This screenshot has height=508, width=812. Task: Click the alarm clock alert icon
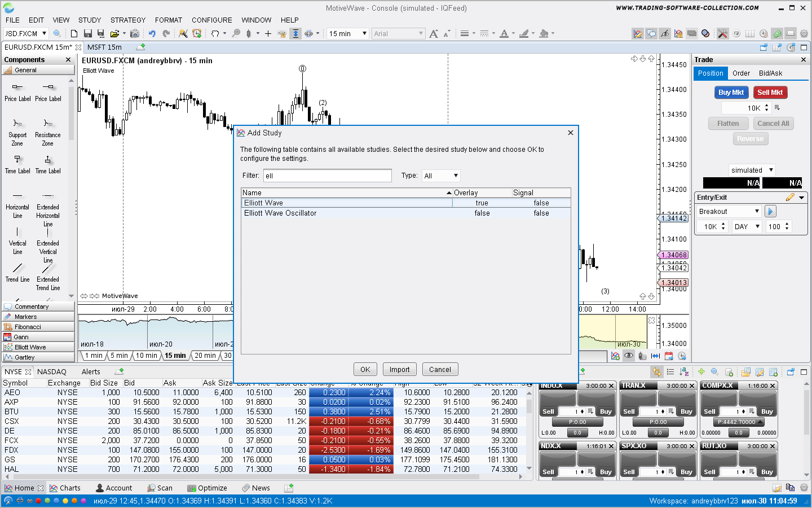point(197,34)
